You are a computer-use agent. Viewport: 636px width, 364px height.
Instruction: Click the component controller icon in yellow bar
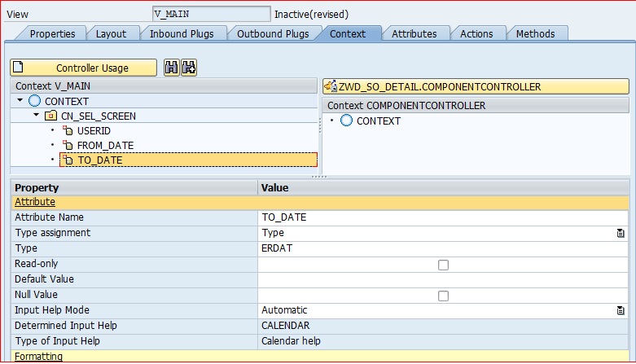331,86
